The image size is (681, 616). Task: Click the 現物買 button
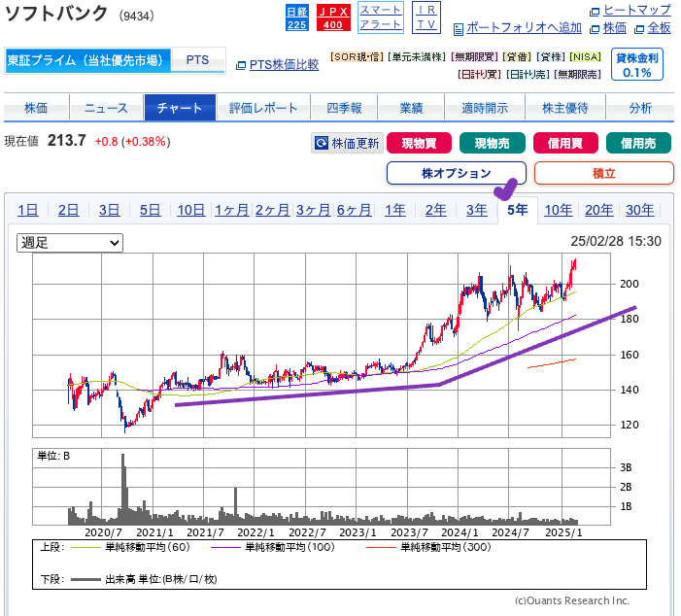click(x=419, y=143)
